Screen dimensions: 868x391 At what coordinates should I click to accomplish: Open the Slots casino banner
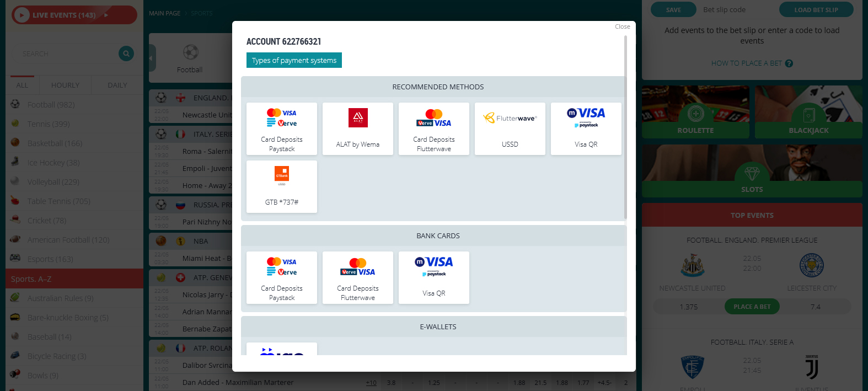tap(752, 171)
